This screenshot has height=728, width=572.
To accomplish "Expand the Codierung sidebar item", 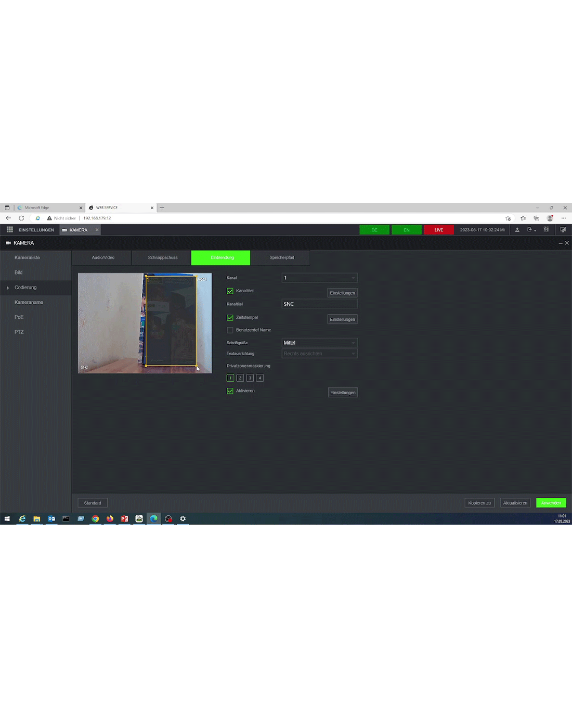I will coord(25,288).
